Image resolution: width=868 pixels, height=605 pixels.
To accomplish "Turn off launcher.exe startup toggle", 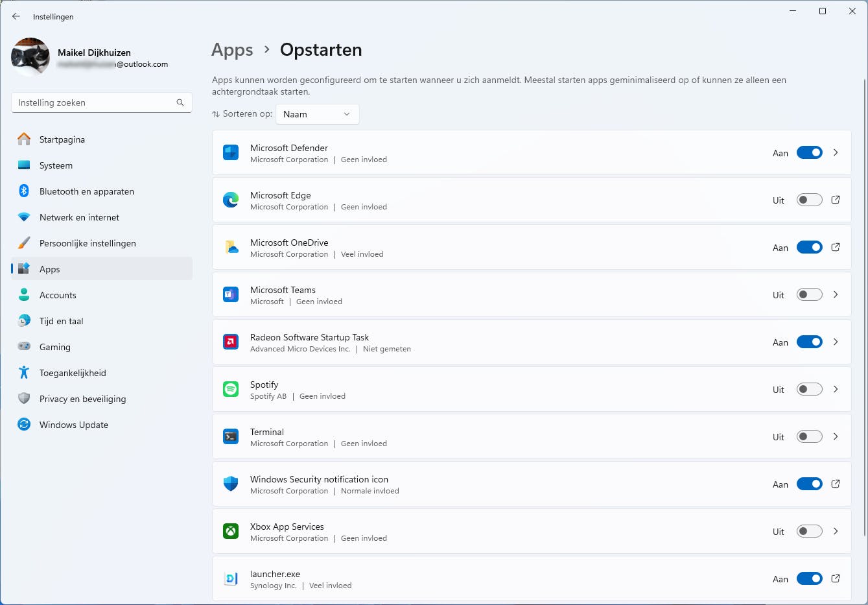I will (x=809, y=578).
